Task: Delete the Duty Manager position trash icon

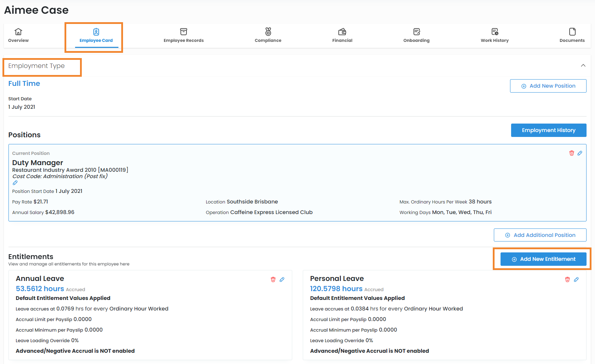Action: click(x=571, y=153)
